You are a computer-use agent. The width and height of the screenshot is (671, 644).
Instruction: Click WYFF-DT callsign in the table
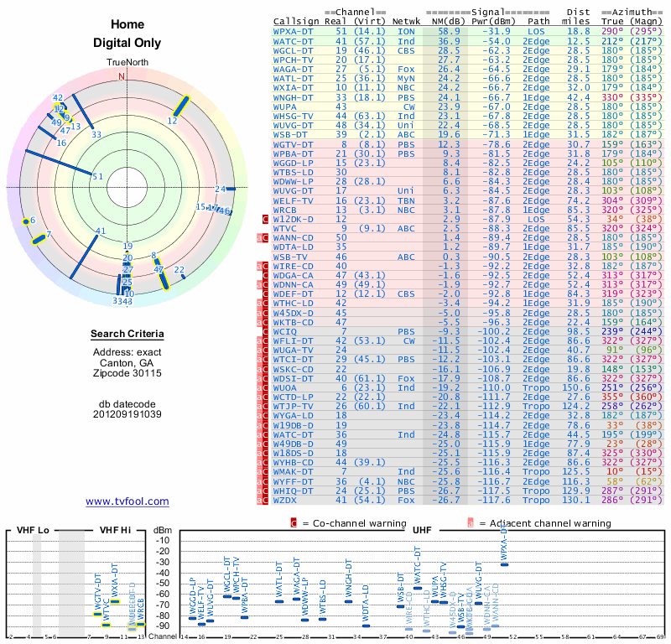pos(293,481)
